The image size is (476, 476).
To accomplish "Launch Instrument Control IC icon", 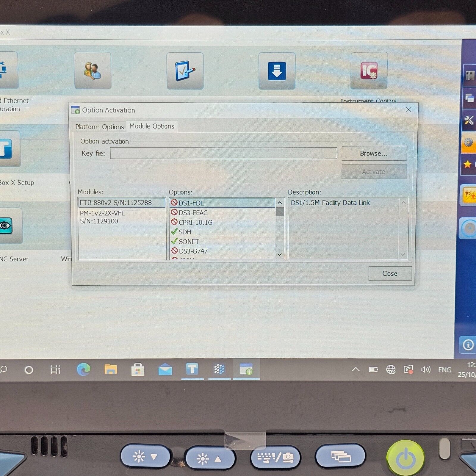I will pos(369,71).
